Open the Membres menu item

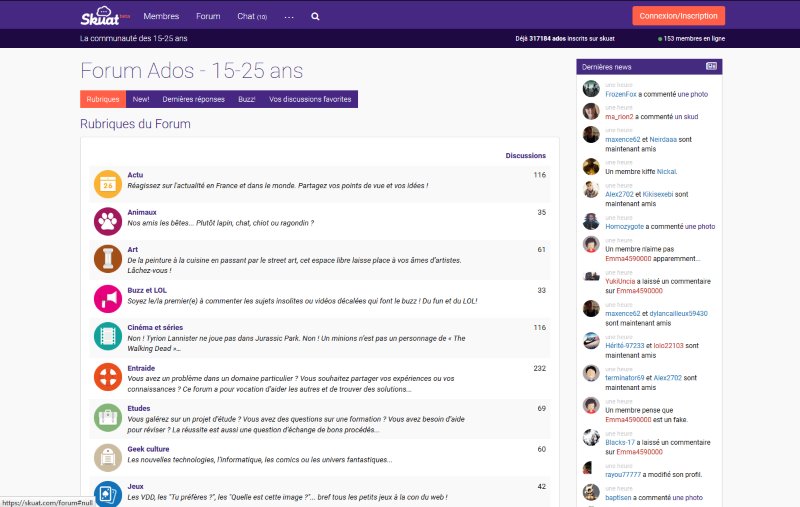(x=161, y=17)
